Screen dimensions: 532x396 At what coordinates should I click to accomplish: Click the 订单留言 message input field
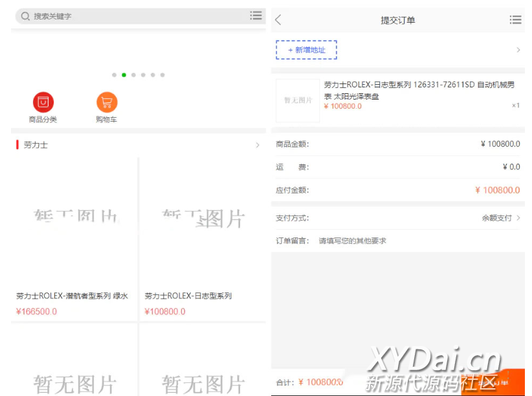(x=414, y=241)
